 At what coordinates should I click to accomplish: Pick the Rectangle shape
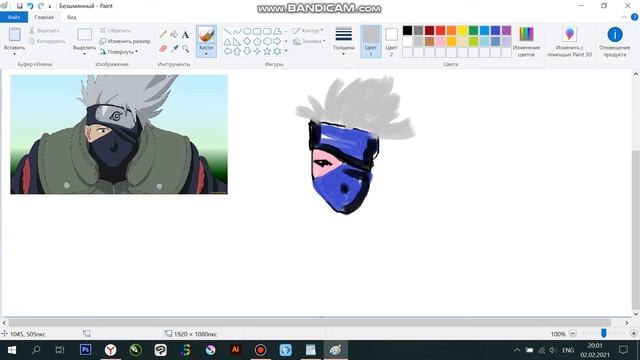tap(257, 31)
